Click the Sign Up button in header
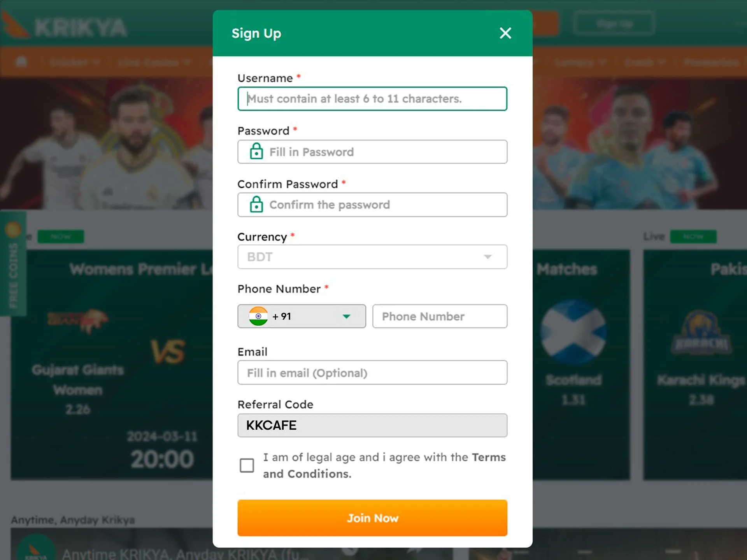Image resolution: width=747 pixels, height=560 pixels. click(x=615, y=24)
